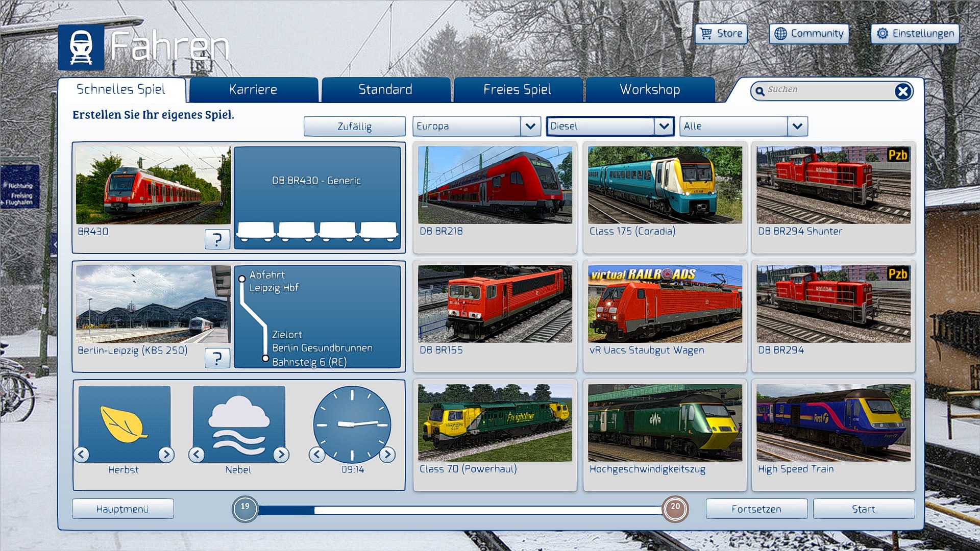Switch to the Karriere tab

pyautogui.click(x=253, y=90)
